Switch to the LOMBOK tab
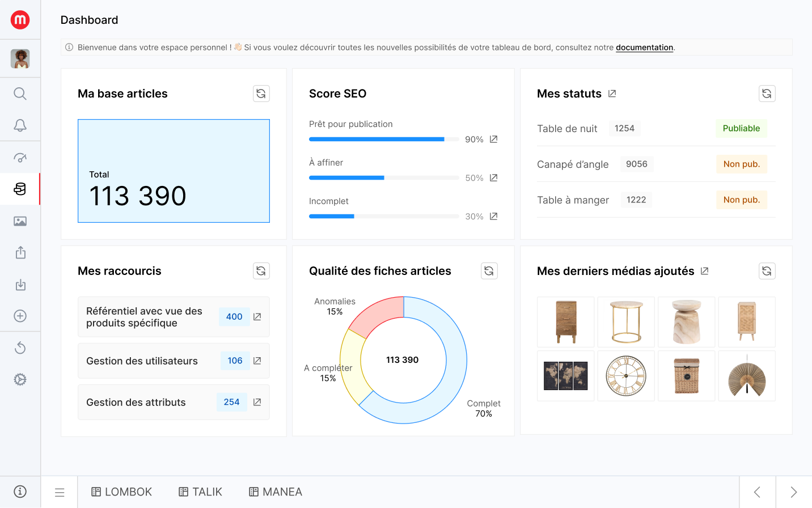Image resolution: width=812 pixels, height=508 pixels. [122, 492]
